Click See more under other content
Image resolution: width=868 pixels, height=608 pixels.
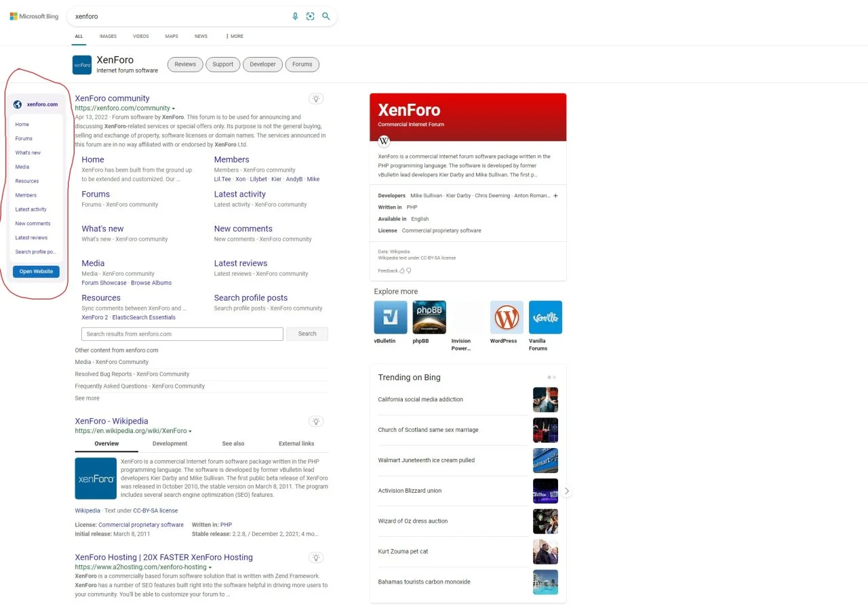87,398
